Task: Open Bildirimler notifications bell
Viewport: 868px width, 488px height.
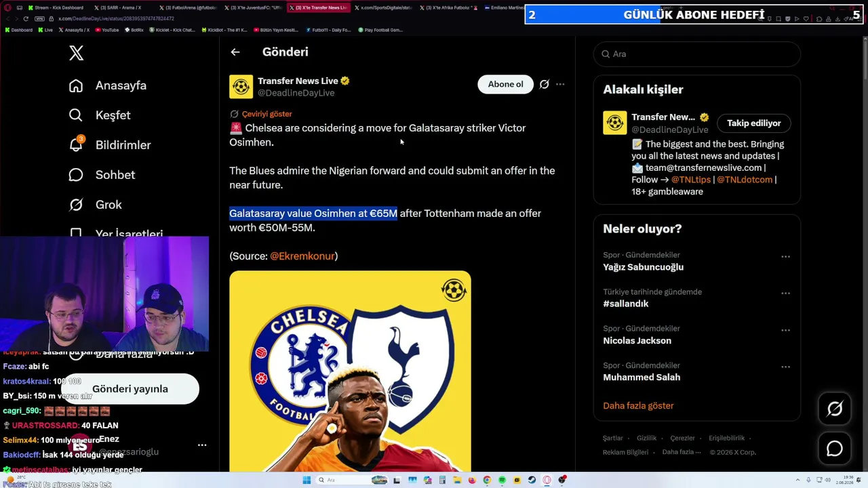Action: click(x=110, y=145)
